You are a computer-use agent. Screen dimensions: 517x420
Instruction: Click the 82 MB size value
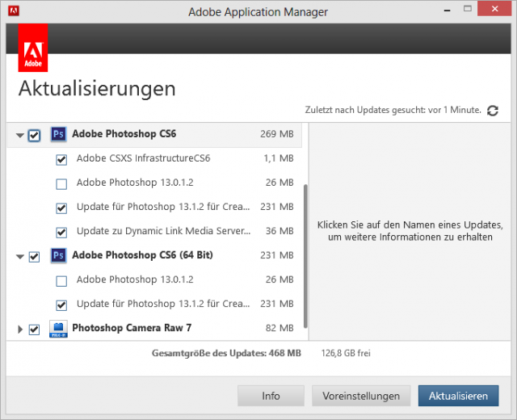280,328
